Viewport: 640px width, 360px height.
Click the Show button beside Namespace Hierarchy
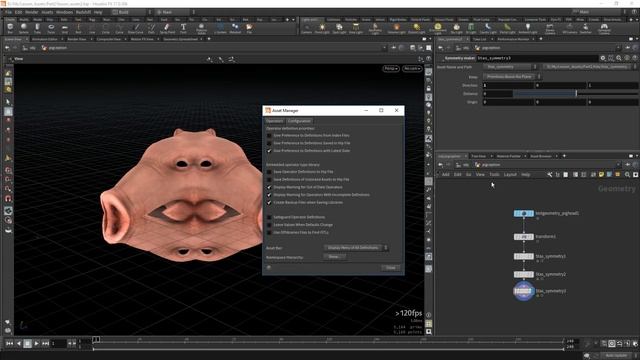[x=334, y=257]
